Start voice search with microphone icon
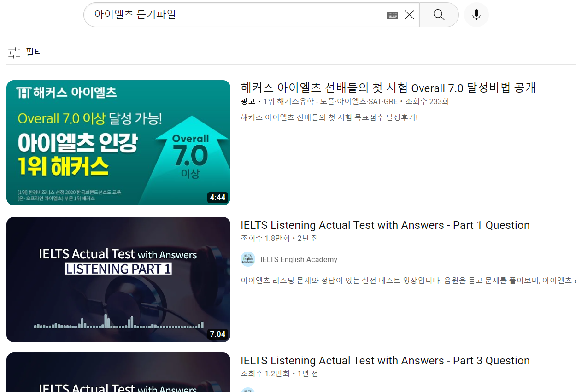 point(476,15)
